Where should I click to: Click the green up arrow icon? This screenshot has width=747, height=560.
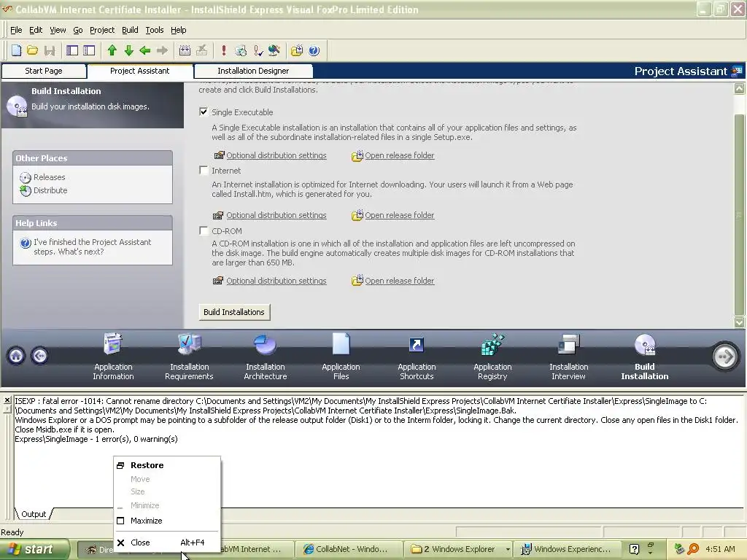pyautogui.click(x=112, y=50)
